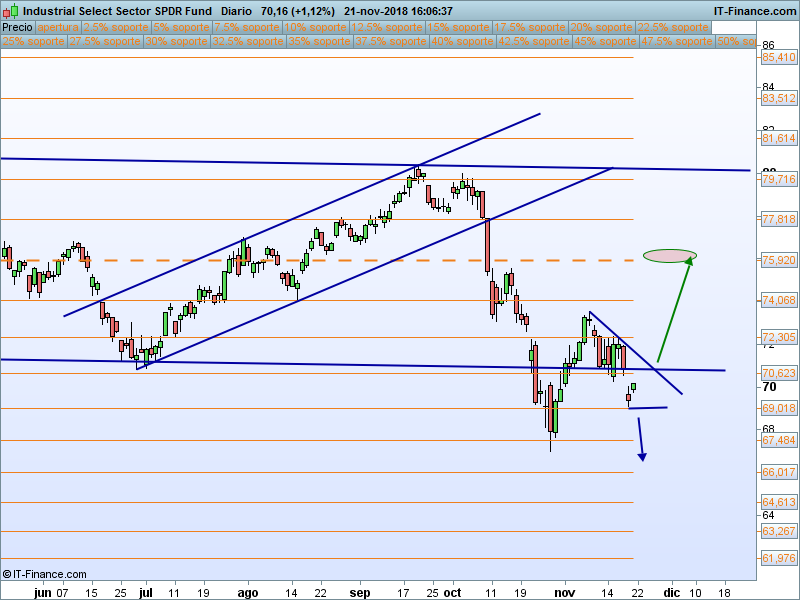This screenshot has width=800, height=600.
Task: Click the oct label on the time axis
Action: tap(453, 593)
